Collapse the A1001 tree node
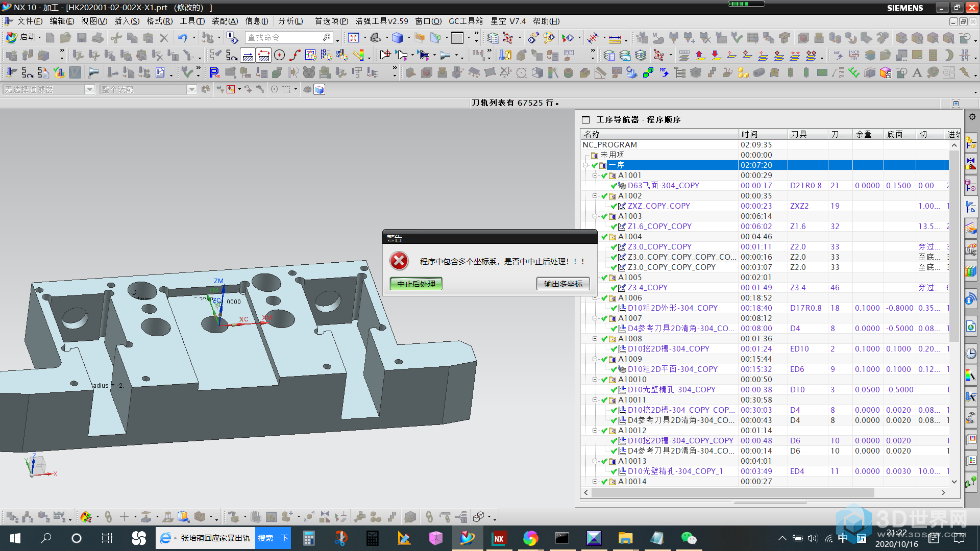Screen dimensions: 980x551 coord(595,175)
